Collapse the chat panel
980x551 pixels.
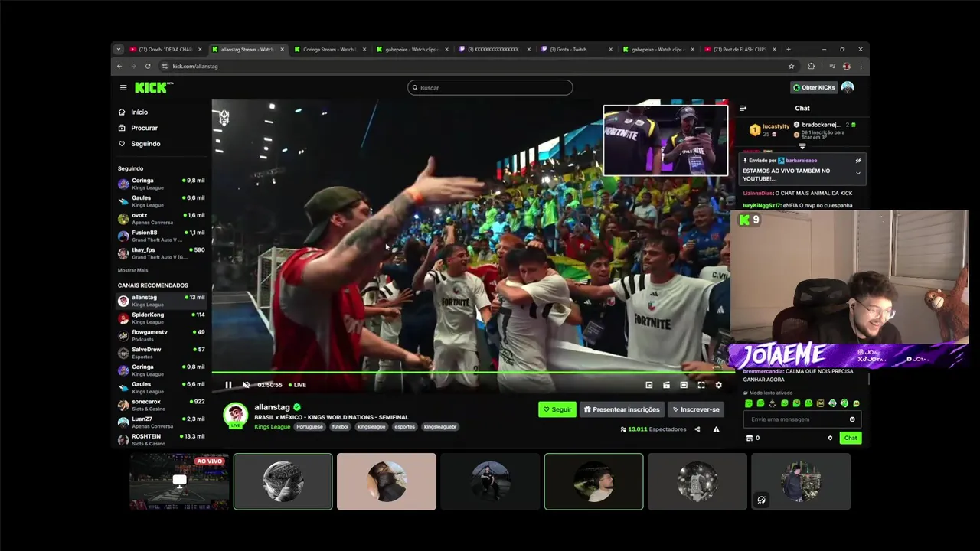[x=743, y=108]
